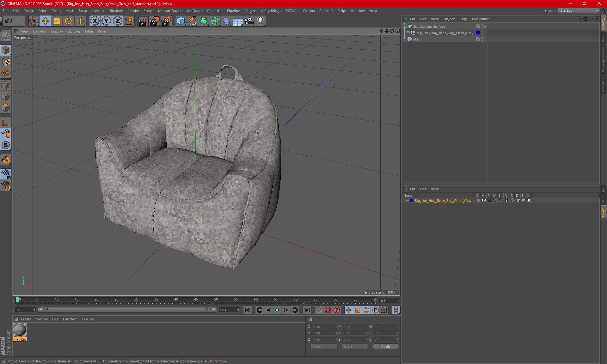Viewport: 607px width, 364px height.
Task: Go to start of animation
Action: pyautogui.click(x=248, y=310)
